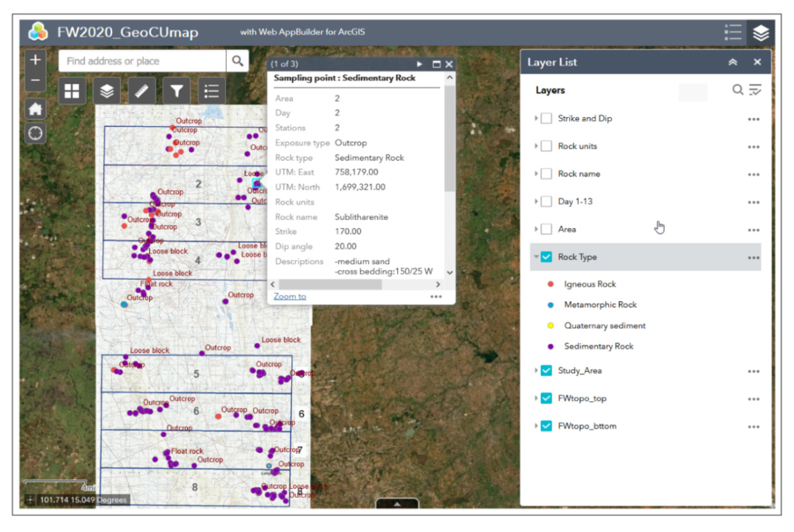Open options menu for Rock Type layer

point(753,257)
